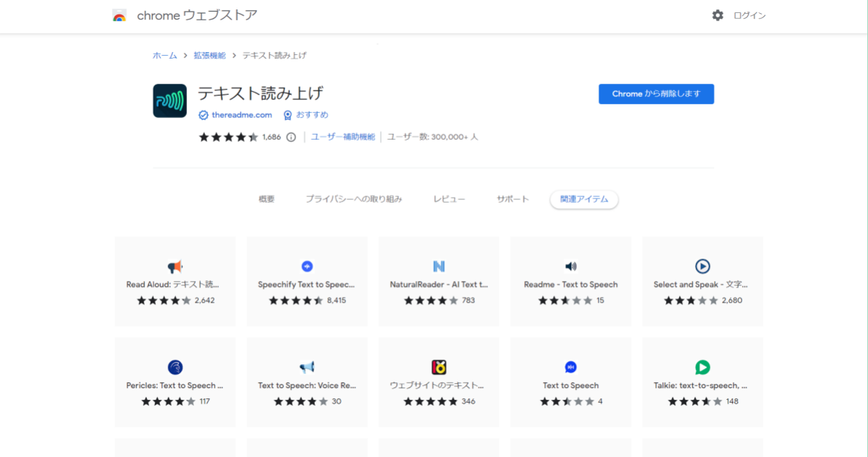This screenshot has height=457, width=868.
Task: Click the Read Aloud megaphone icon
Action: click(x=175, y=267)
